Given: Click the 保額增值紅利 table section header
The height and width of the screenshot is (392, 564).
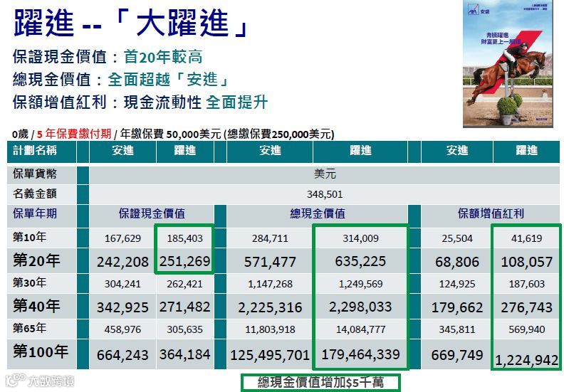Looking at the screenshot, I should [x=491, y=213].
